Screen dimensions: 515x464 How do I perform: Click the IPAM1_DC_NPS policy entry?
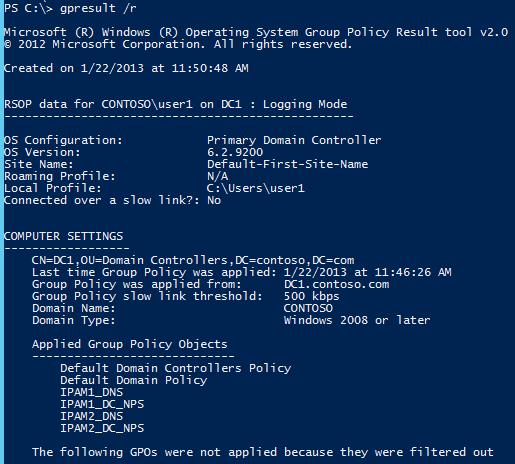pos(102,404)
